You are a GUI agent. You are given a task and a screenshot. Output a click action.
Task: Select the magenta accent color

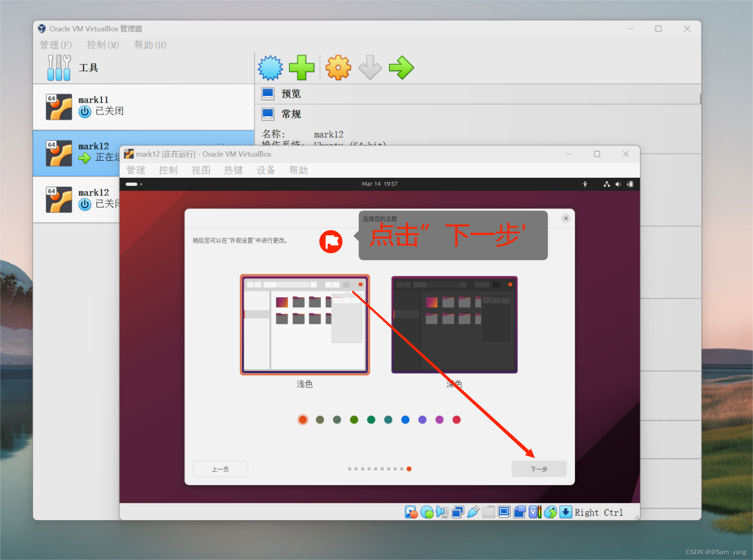[440, 420]
